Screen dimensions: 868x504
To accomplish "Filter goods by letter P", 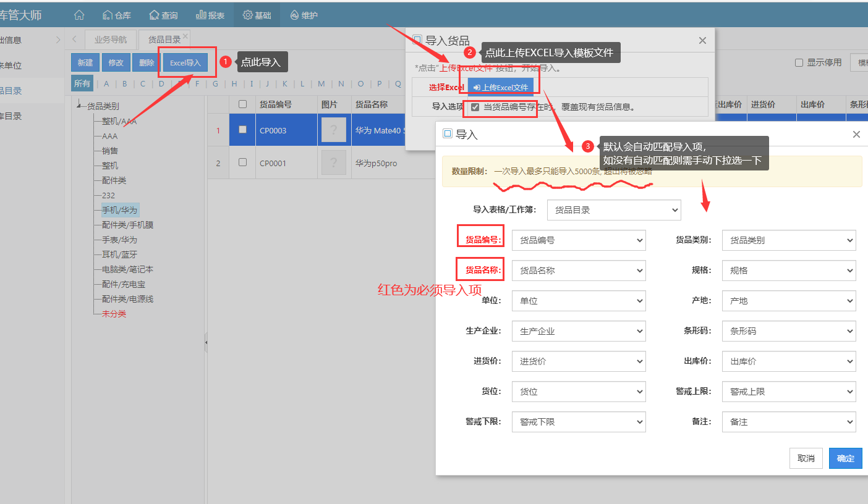I will [x=380, y=83].
